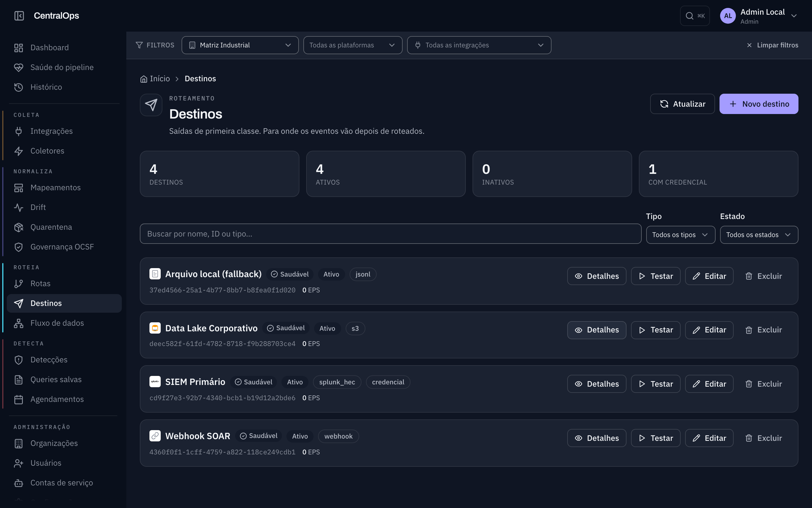Click the Fluxo de dados icon
The width and height of the screenshot is (812, 508).
(19, 323)
